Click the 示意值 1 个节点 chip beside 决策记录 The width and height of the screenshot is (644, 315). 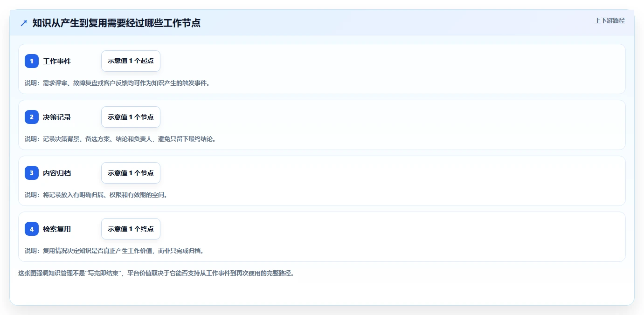pos(131,117)
